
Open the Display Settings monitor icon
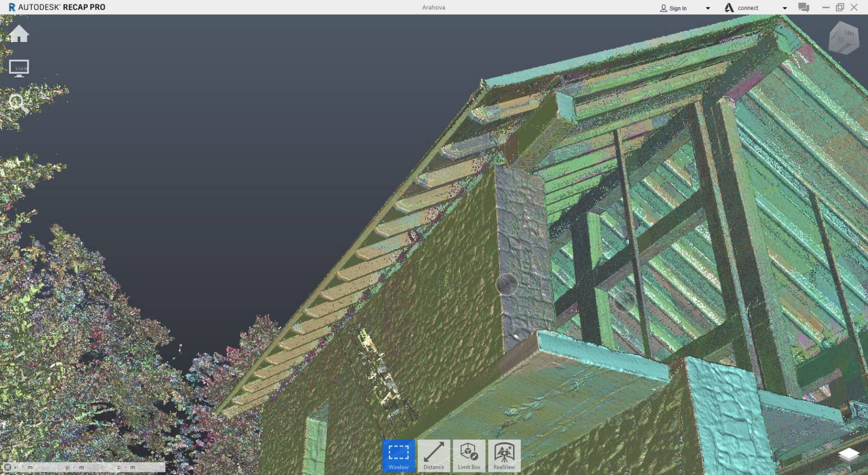point(19,68)
